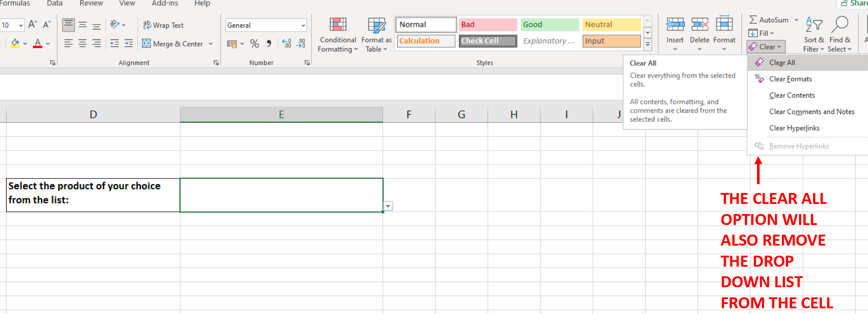The height and width of the screenshot is (314, 868).
Task: Apply the Input cell style
Action: coord(612,41)
